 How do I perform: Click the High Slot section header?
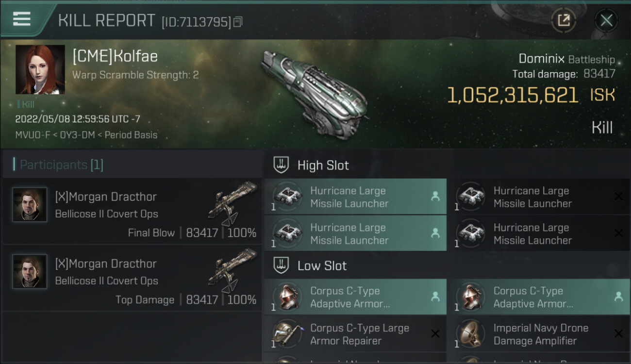(x=323, y=165)
